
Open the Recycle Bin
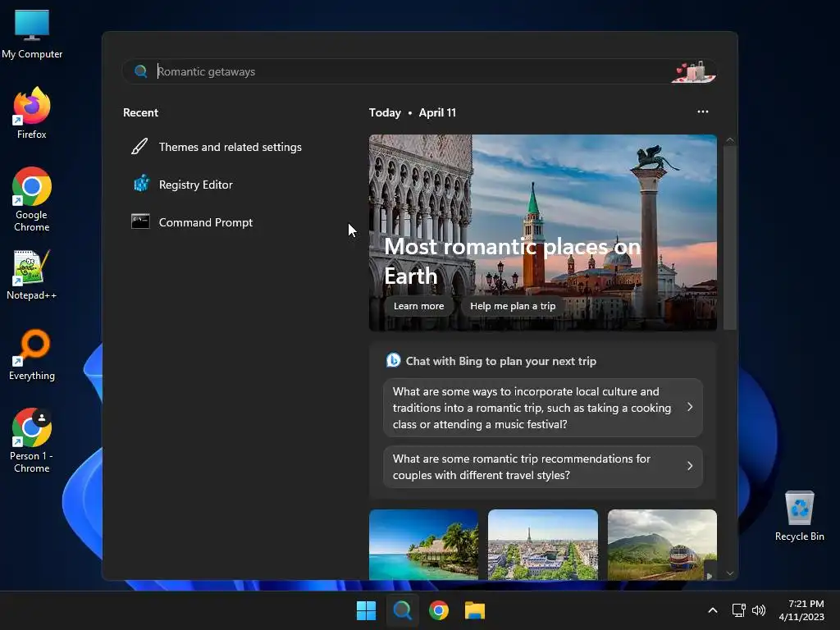pyautogui.click(x=799, y=516)
